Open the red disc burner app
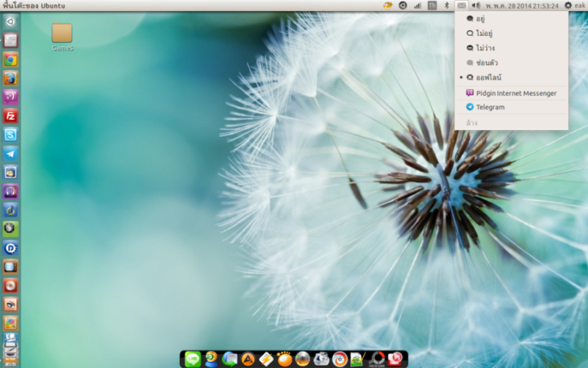 pyautogui.click(x=10, y=286)
